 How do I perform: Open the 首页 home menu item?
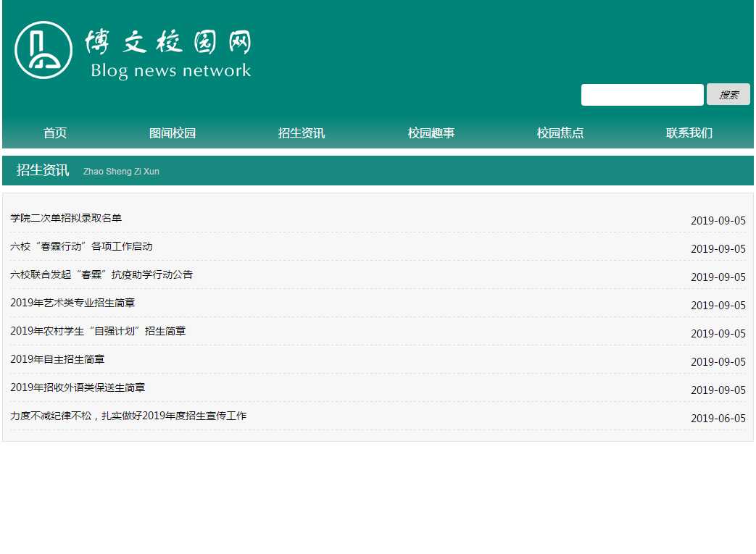pos(55,133)
